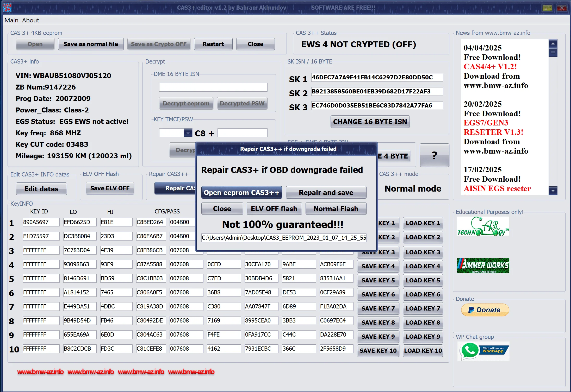571x392 pixels.
Task: Click LOAD KEY 8 button
Action: point(423,323)
